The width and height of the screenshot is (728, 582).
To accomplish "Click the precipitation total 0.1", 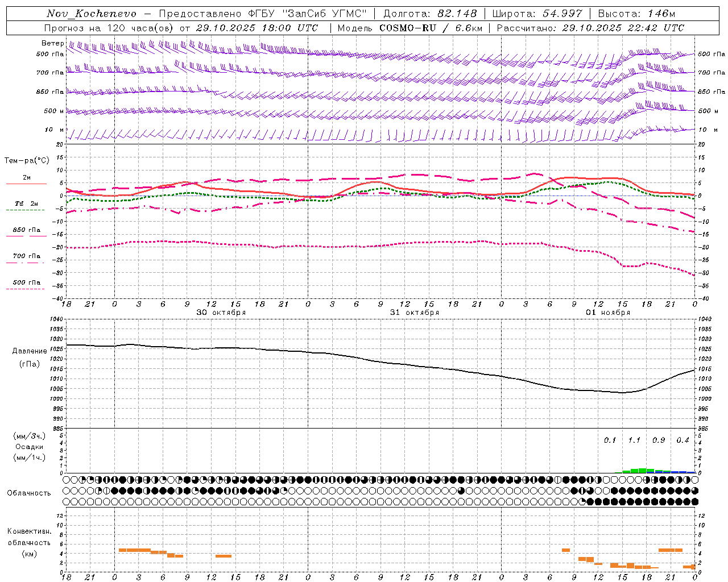I will point(610,440).
